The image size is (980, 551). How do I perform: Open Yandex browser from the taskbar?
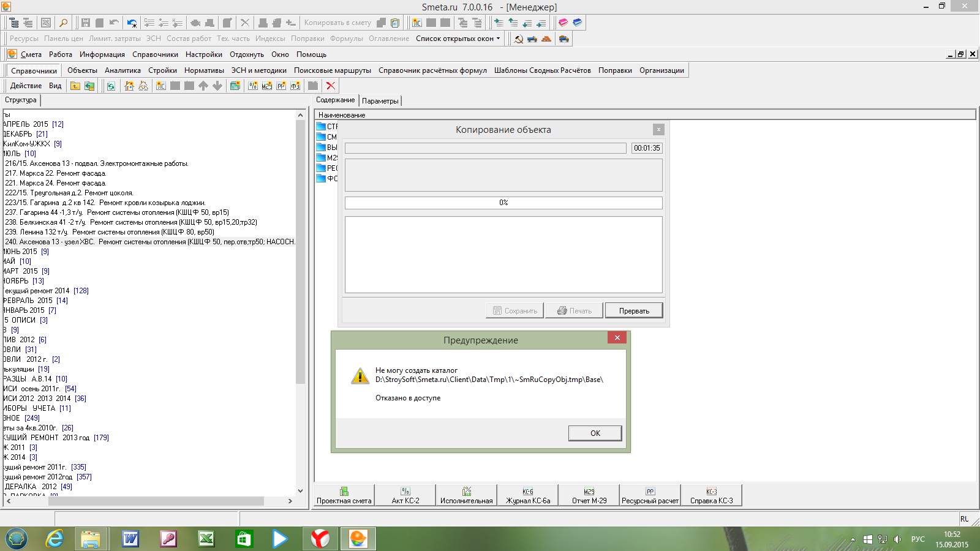[x=320, y=539]
